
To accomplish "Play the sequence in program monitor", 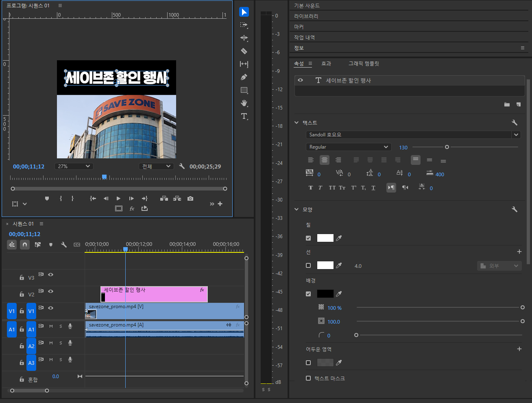I will 118,199.
